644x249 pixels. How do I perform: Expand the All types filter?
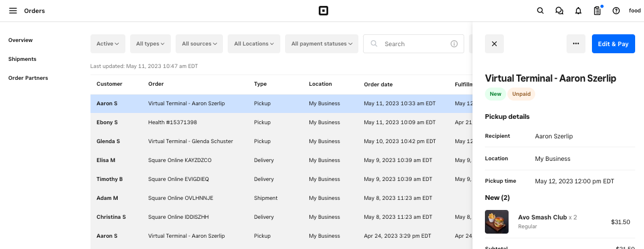pyautogui.click(x=150, y=44)
